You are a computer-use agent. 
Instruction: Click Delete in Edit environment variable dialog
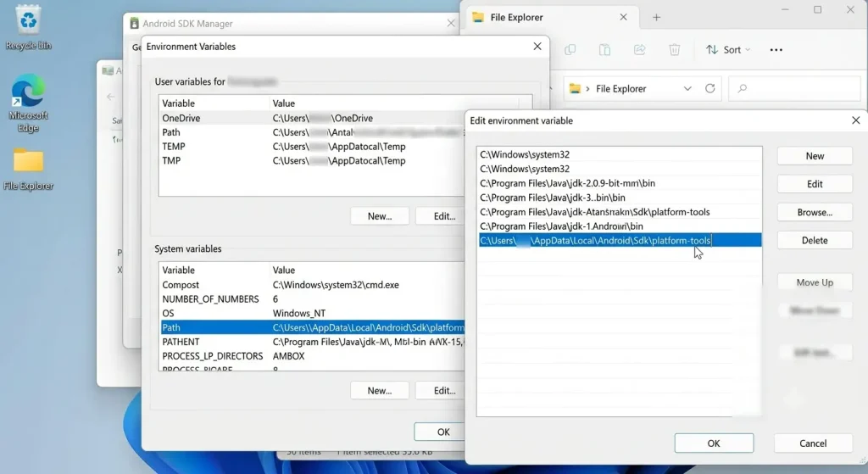click(815, 240)
